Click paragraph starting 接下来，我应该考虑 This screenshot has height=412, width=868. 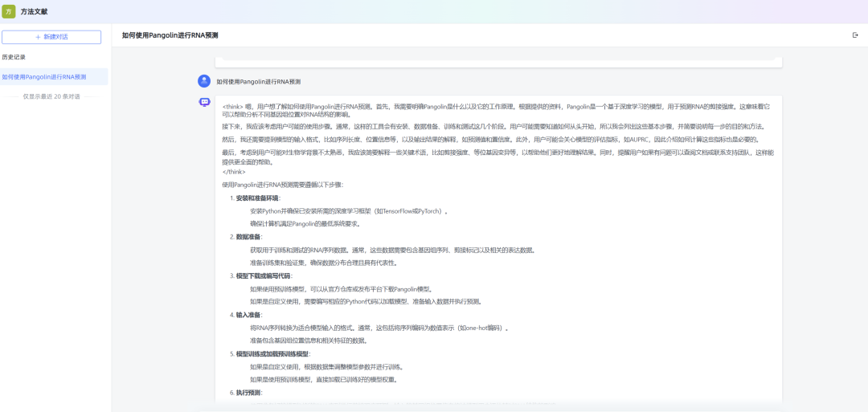click(x=494, y=127)
